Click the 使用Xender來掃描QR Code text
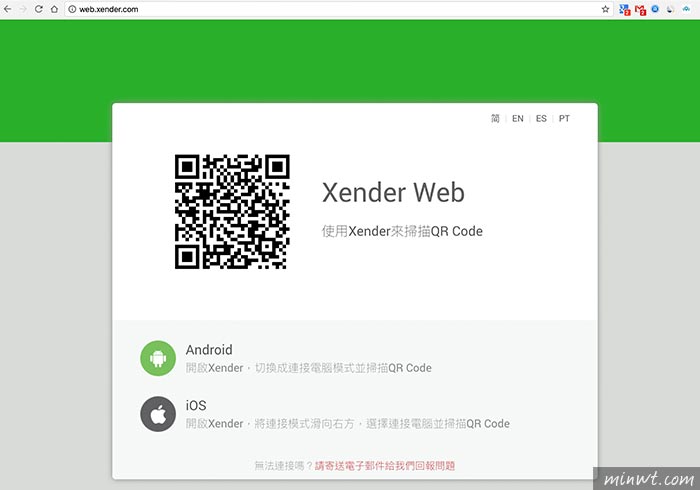Image resolution: width=700 pixels, height=490 pixels. click(402, 231)
